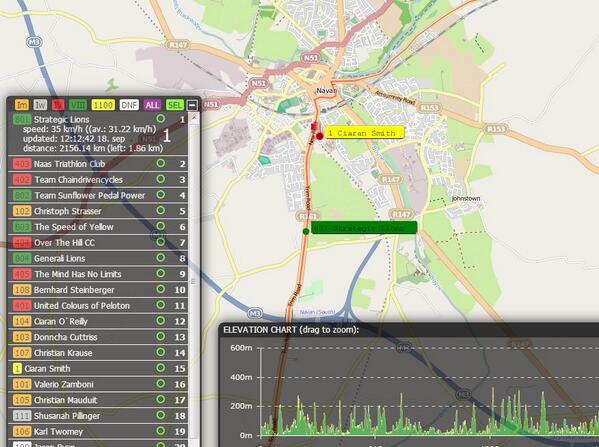Click the orange 105 badge for Christian Mauduit

22,400
